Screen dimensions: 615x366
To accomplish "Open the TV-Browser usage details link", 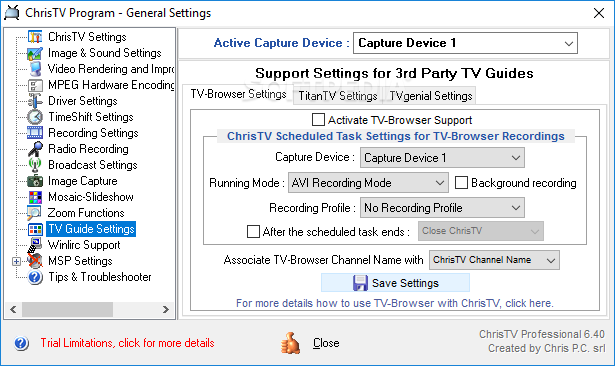I will (395, 303).
